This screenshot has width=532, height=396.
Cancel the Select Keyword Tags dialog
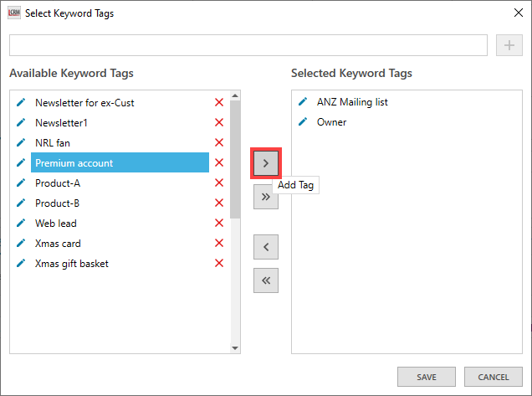pyautogui.click(x=493, y=377)
